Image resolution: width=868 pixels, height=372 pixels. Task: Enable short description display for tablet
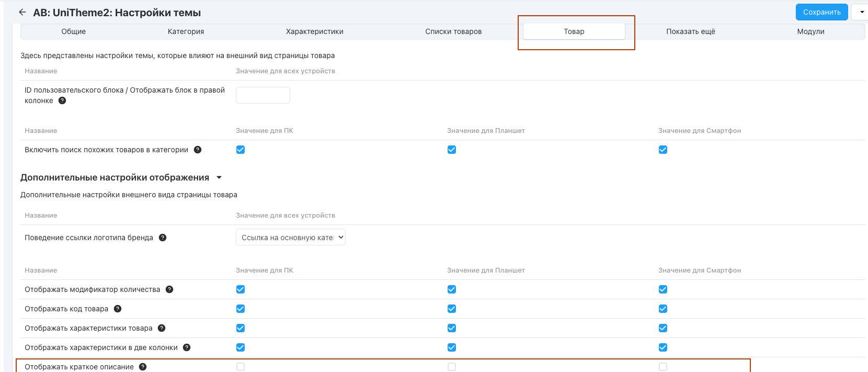click(452, 367)
